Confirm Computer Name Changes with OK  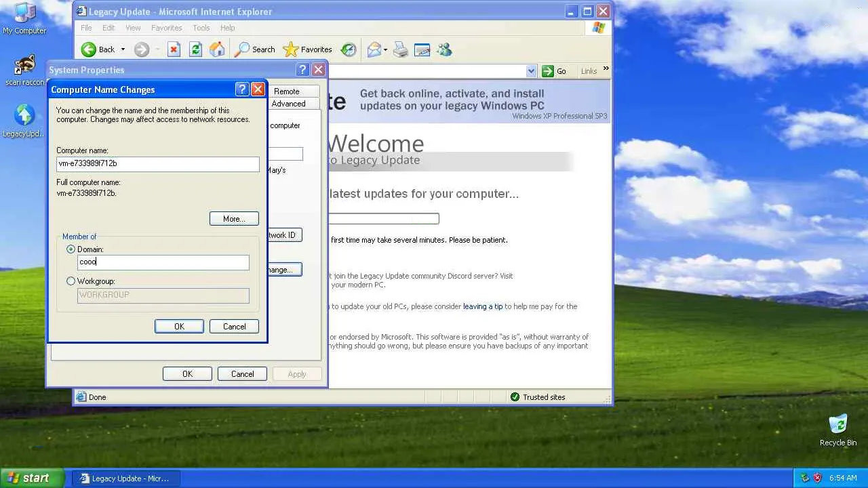click(179, 327)
